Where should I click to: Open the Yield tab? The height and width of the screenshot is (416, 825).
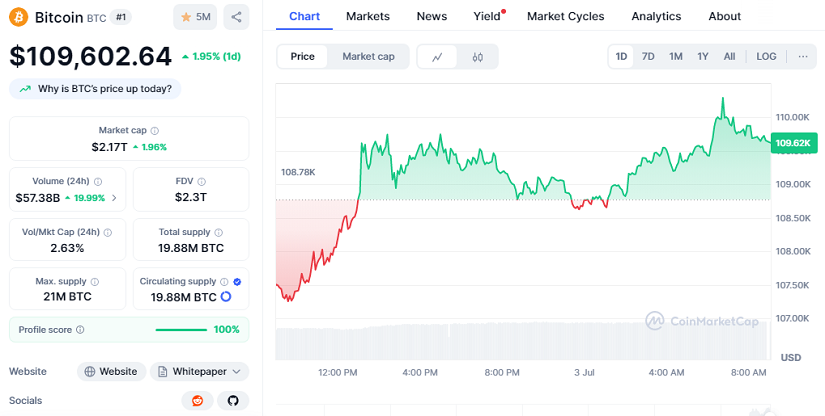[487, 16]
